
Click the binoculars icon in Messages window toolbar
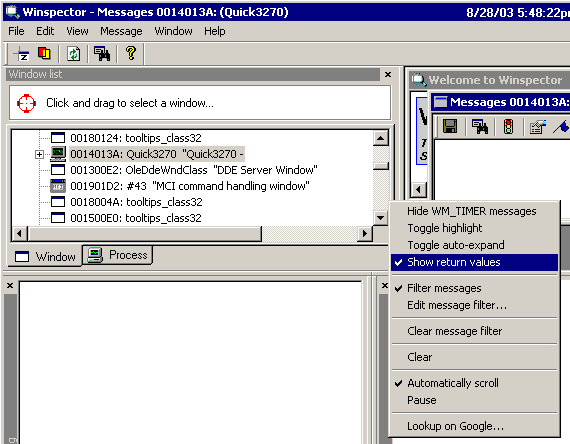[x=480, y=126]
